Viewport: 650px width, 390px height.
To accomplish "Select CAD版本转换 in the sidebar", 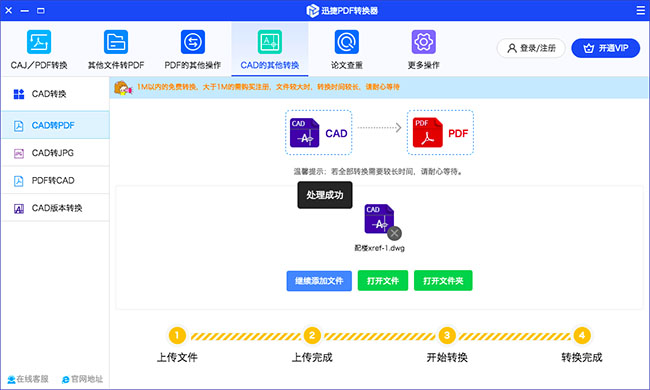I will (55, 208).
